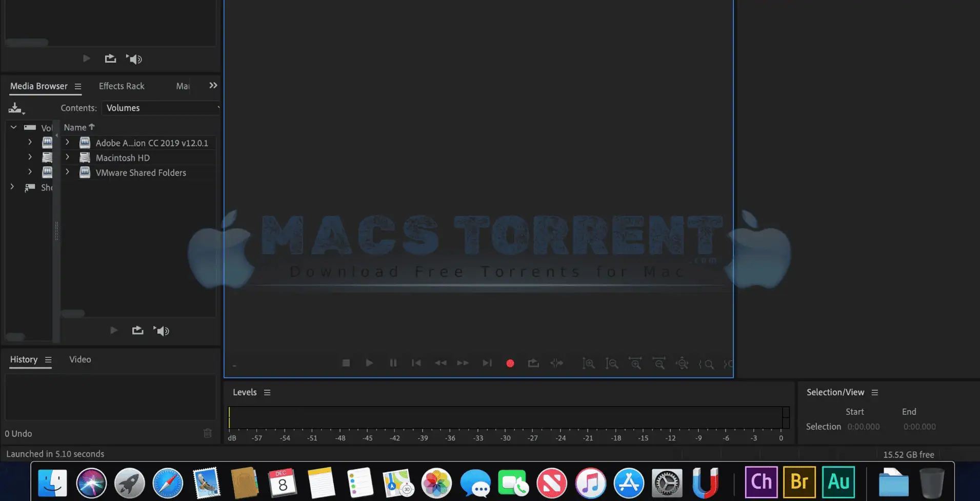Stop playback in the transport bar

(346, 363)
